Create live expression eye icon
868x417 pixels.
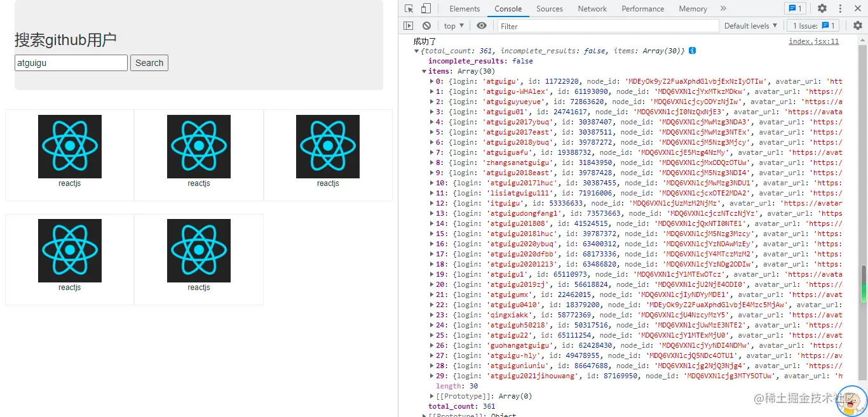(482, 26)
